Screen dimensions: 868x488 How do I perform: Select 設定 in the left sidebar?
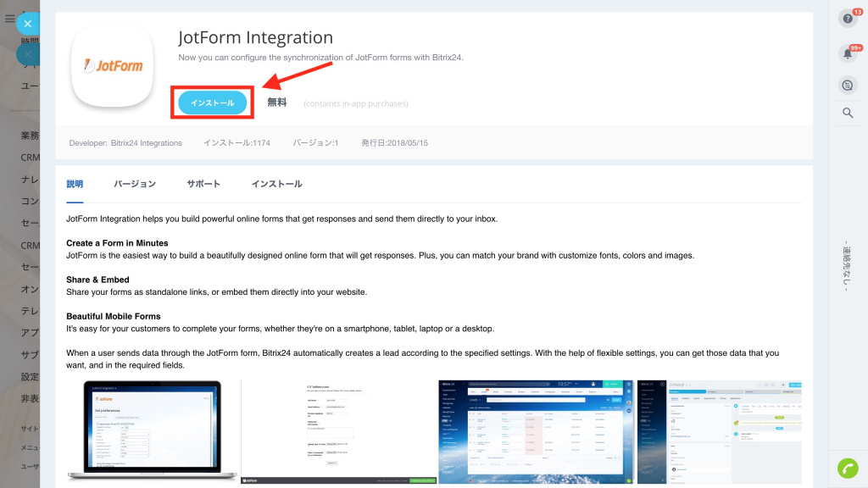[30, 377]
